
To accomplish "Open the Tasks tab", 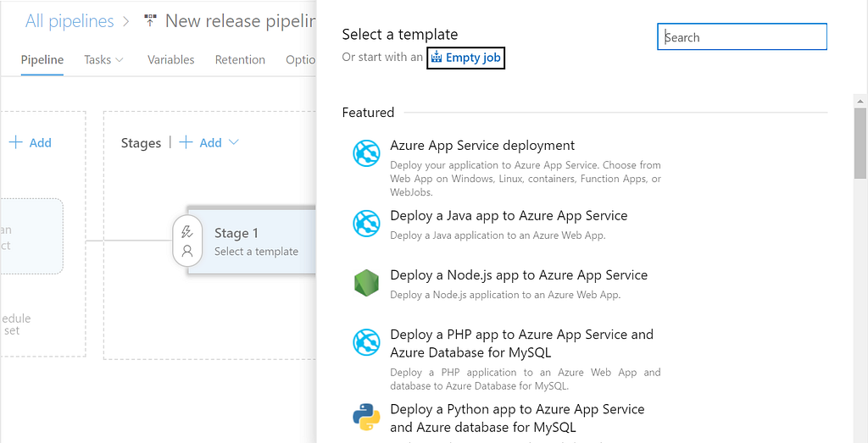I will coord(97,60).
